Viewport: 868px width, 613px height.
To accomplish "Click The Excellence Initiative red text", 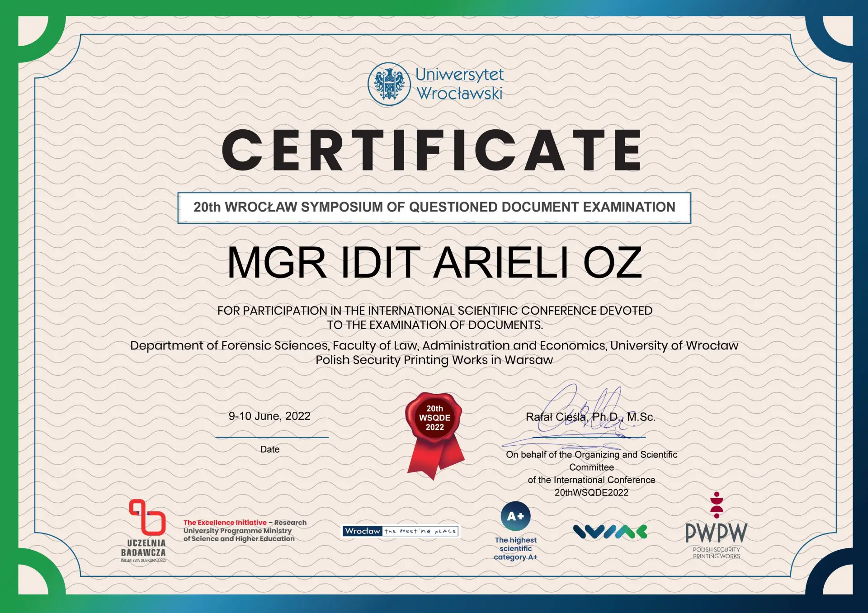I will click(x=225, y=523).
